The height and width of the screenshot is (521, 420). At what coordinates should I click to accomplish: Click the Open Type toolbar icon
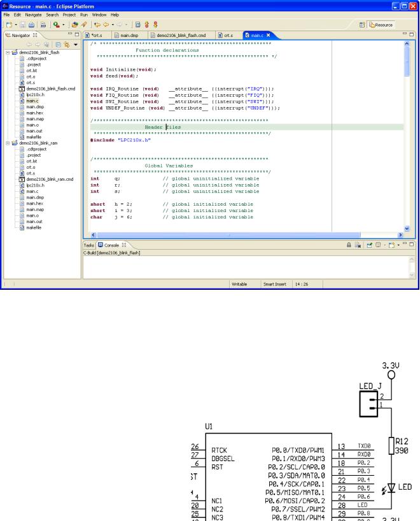pos(74,25)
